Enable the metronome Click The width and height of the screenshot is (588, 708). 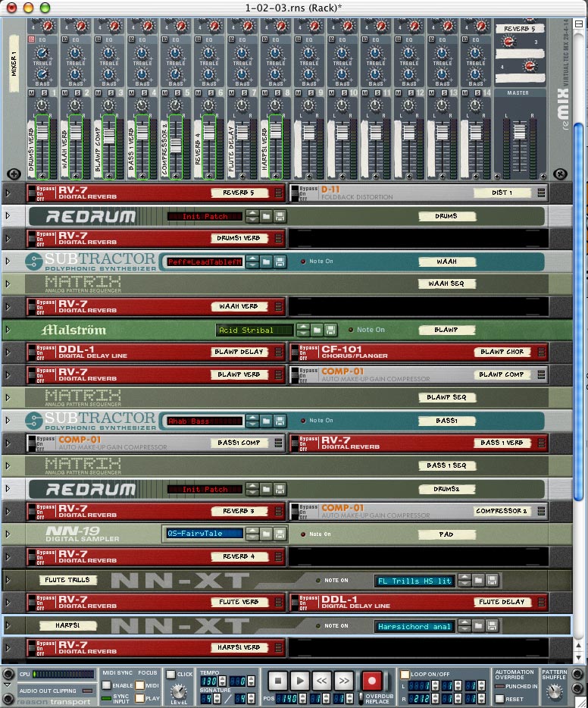coord(170,674)
